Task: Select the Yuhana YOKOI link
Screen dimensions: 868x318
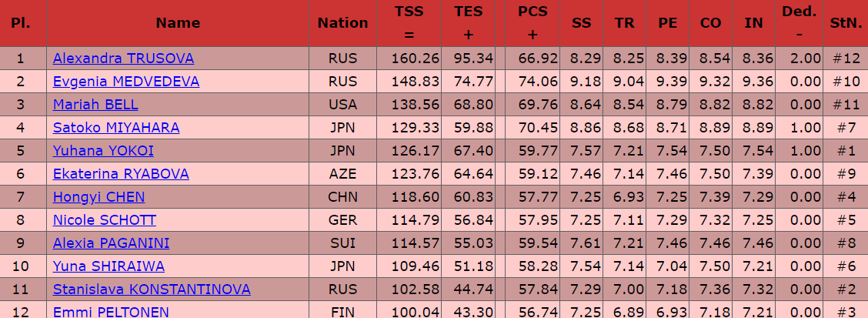Action: 103,151
